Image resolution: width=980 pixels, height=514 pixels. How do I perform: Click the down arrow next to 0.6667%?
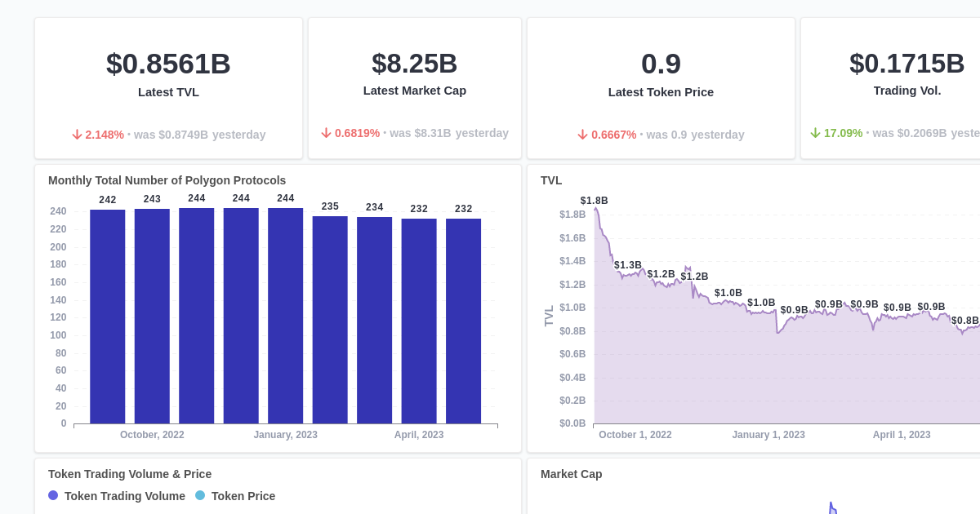pyautogui.click(x=581, y=135)
